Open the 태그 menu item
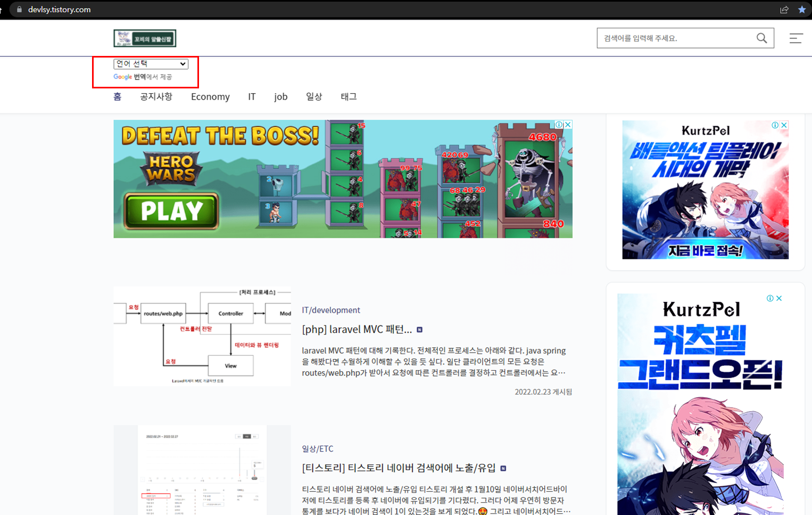Screen dimensions: 812x515 pyautogui.click(x=349, y=96)
